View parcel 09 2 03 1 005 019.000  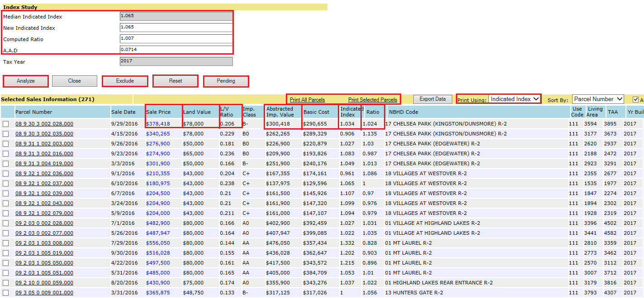(x=44, y=253)
